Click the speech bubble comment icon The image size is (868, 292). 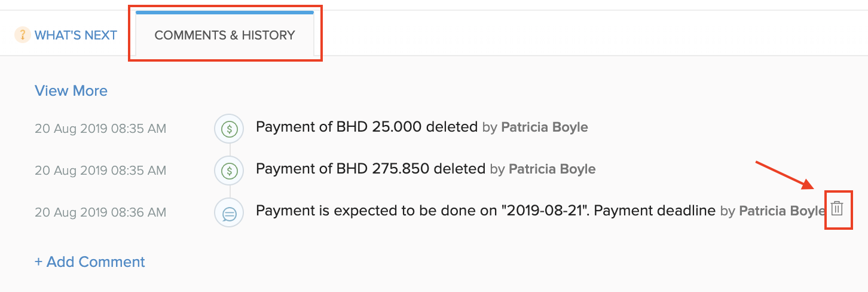[229, 213]
